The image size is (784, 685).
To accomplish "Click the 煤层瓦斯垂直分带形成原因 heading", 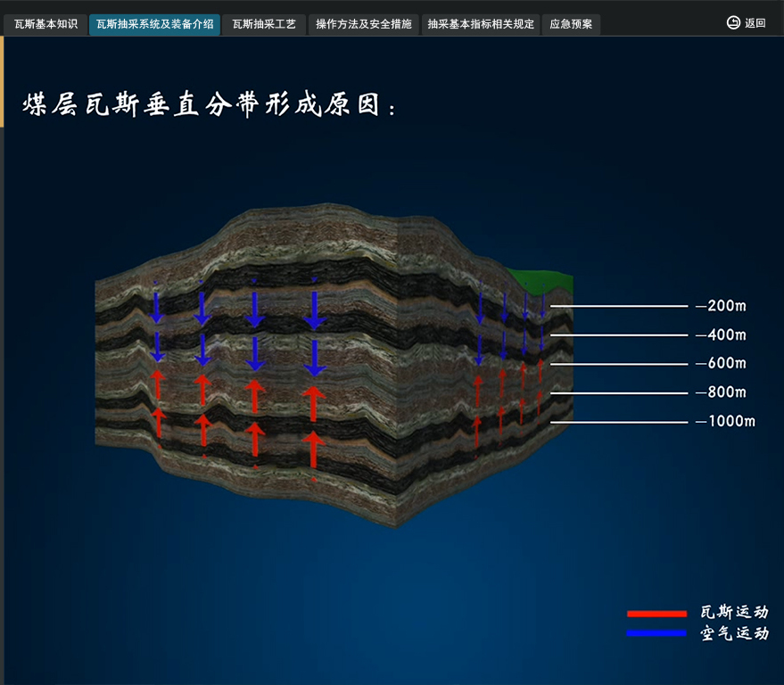I will [x=209, y=104].
